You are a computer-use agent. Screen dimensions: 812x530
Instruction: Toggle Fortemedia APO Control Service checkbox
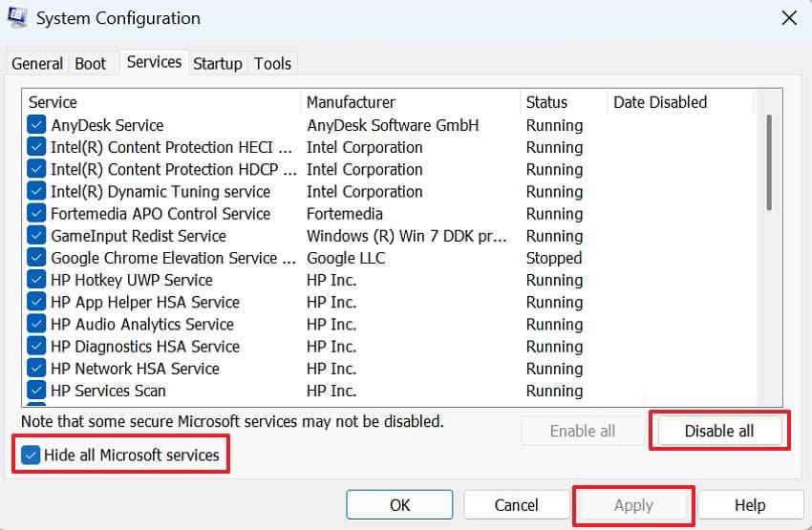pyautogui.click(x=36, y=213)
